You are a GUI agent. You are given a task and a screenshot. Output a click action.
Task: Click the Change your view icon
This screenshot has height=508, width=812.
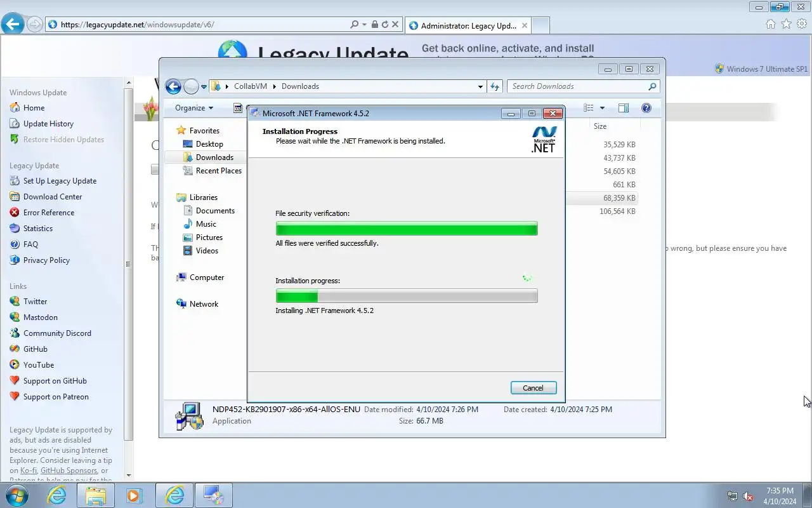[589, 108]
